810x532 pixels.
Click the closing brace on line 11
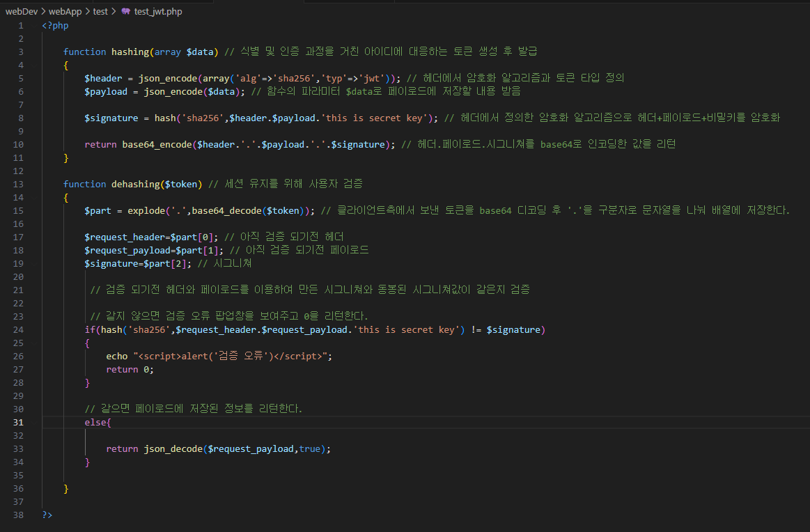(65, 157)
